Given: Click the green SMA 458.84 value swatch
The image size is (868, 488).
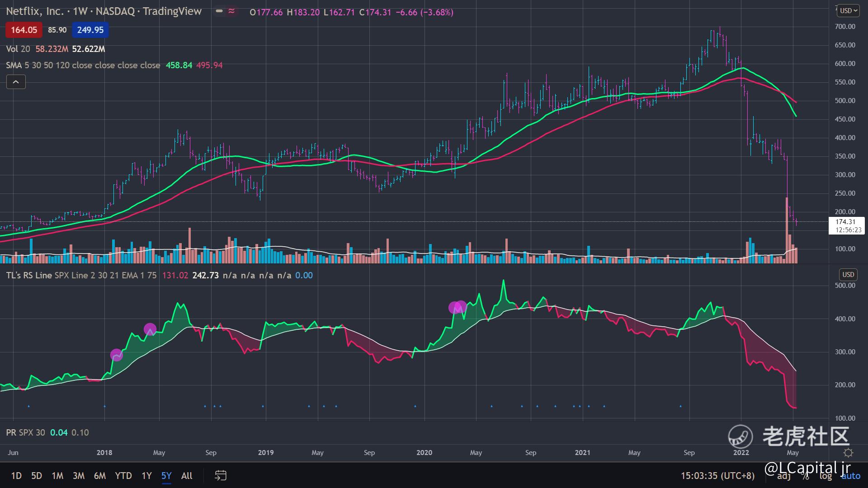Looking at the screenshot, I should [179, 65].
